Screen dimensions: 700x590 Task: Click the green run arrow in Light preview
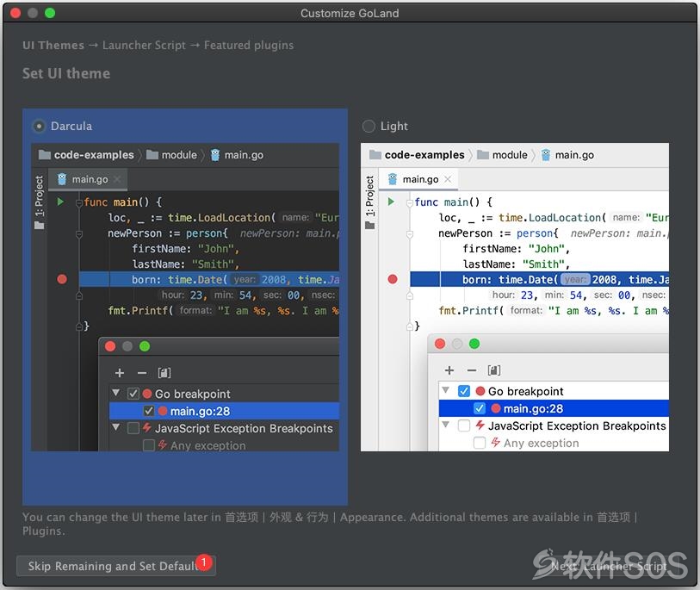coord(391,202)
